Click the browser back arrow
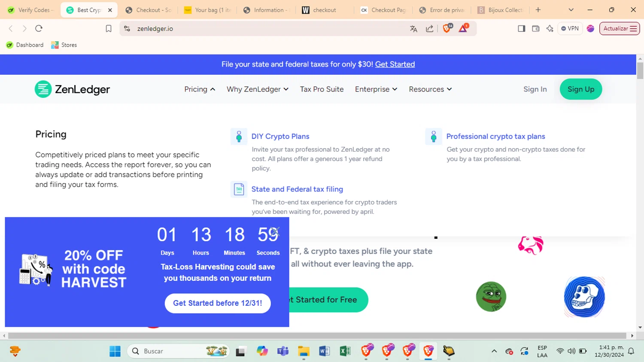 point(11,28)
